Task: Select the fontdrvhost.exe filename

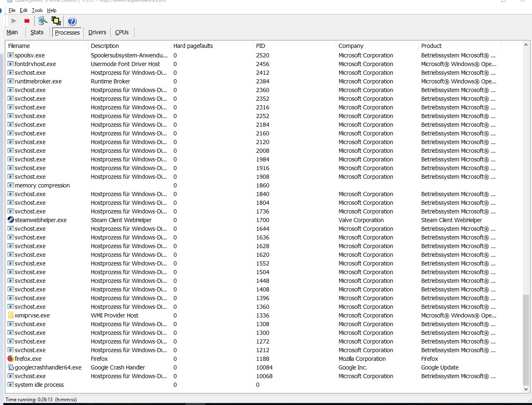Action: 35,64
